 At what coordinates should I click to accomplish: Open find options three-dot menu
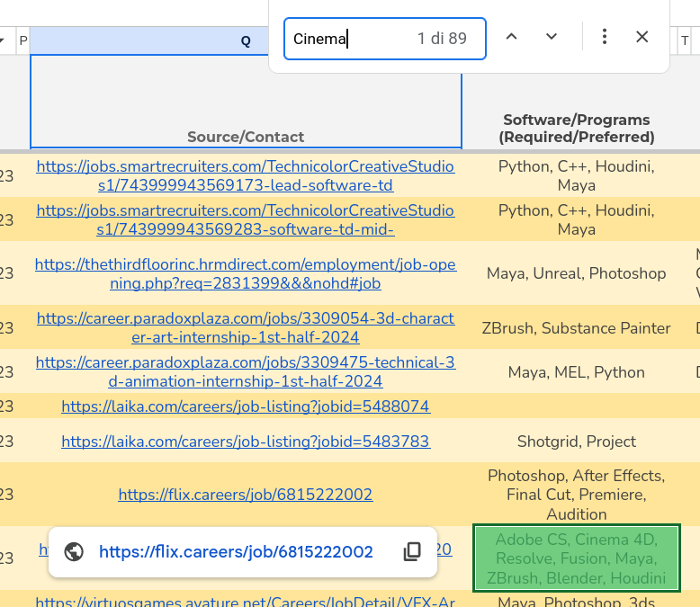(x=605, y=37)
